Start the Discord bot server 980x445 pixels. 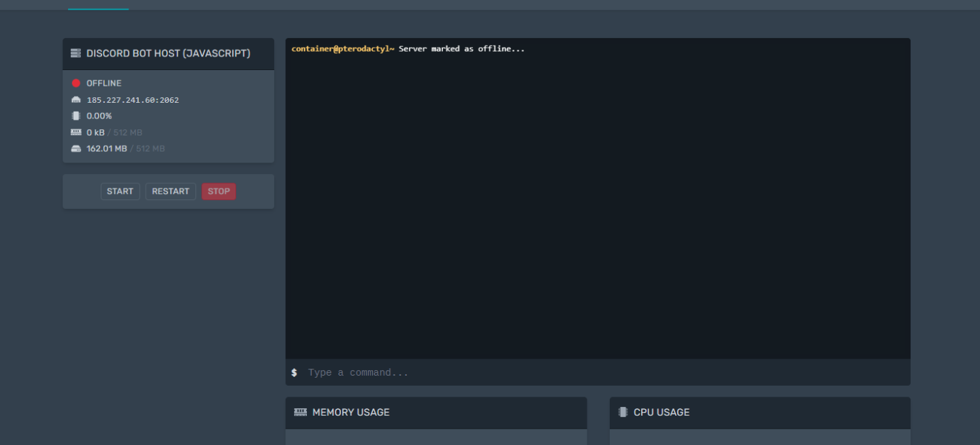click(120, 191)
